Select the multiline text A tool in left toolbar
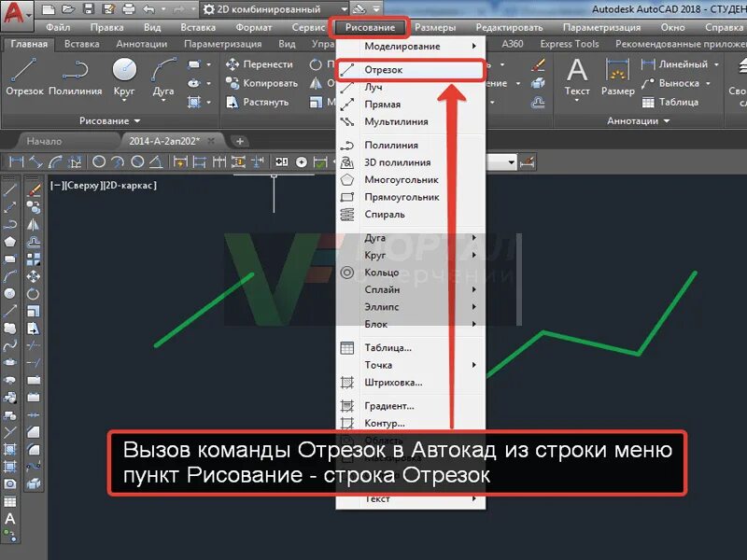The height and width of the screenshot is (560, 747). coord(10,519)
